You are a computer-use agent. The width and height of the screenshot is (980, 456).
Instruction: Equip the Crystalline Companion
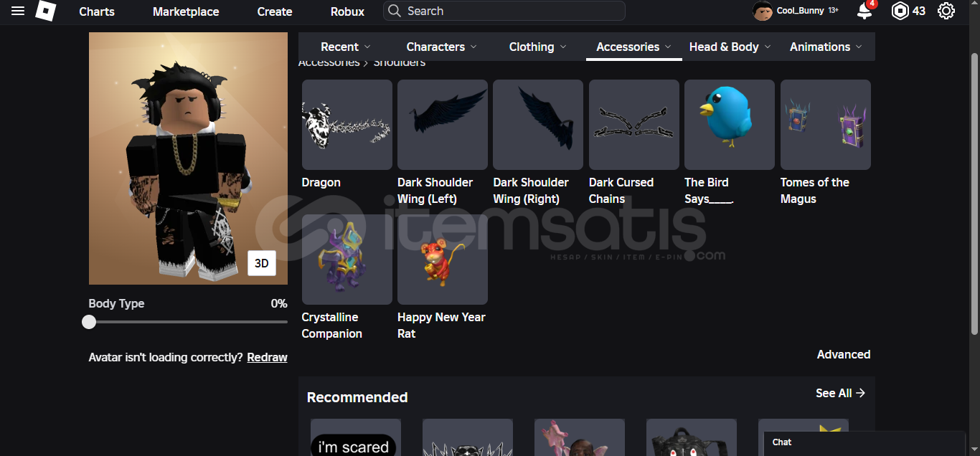point(347,260)
